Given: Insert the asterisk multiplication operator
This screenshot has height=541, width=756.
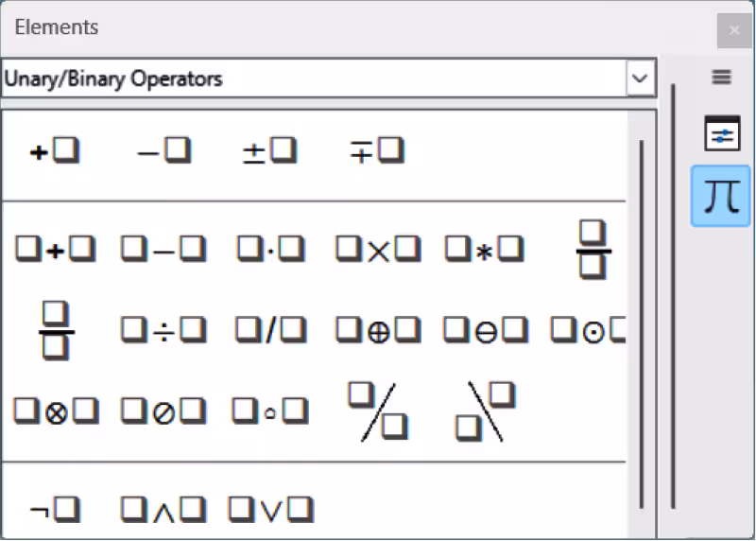Looking at the screenshot, I should coord(485,250).
